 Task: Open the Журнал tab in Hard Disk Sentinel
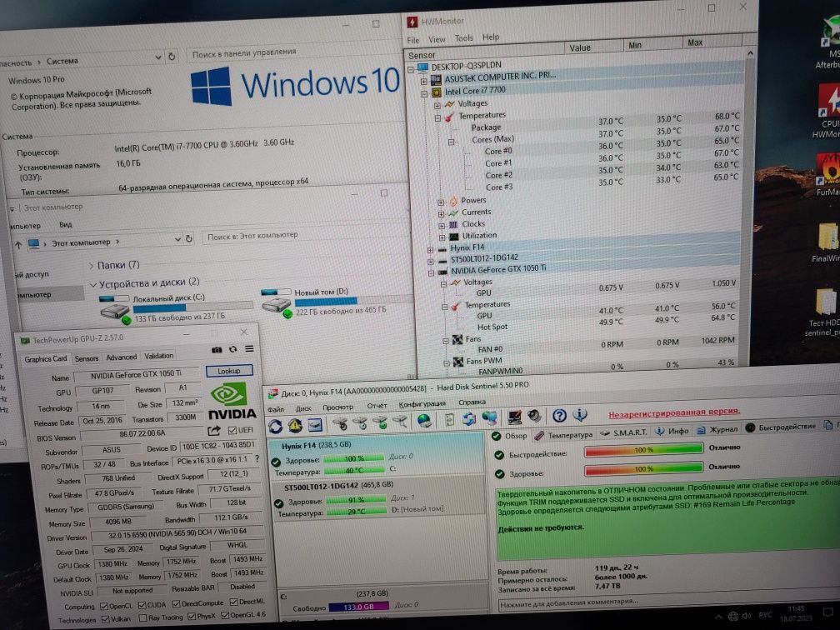pyautogui.click(x=717, y=429)
